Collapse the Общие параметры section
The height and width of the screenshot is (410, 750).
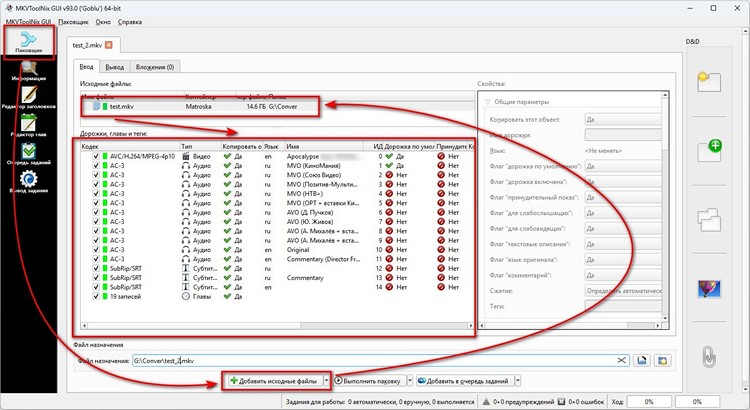click(x=488, y=102)
